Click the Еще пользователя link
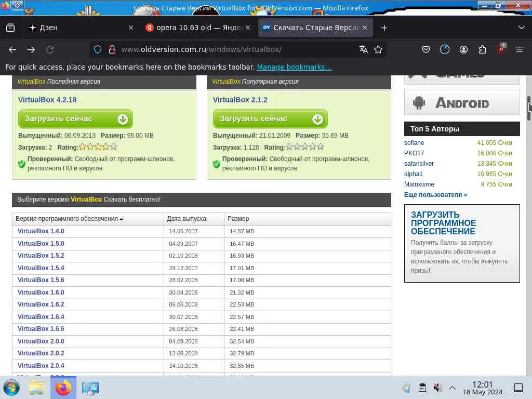This screenshot has width=532, height=399. pos(435,195)
